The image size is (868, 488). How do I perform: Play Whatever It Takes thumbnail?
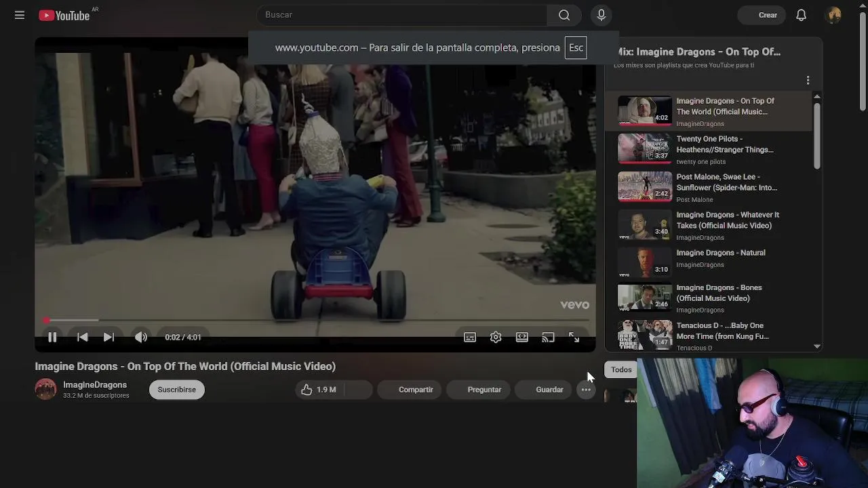[644, 224]
